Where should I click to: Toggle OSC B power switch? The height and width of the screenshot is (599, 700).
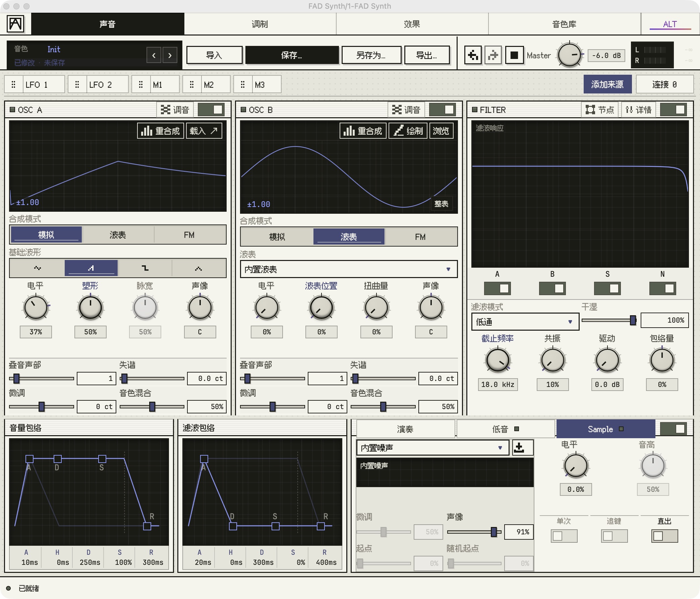[x=442, y=110]
